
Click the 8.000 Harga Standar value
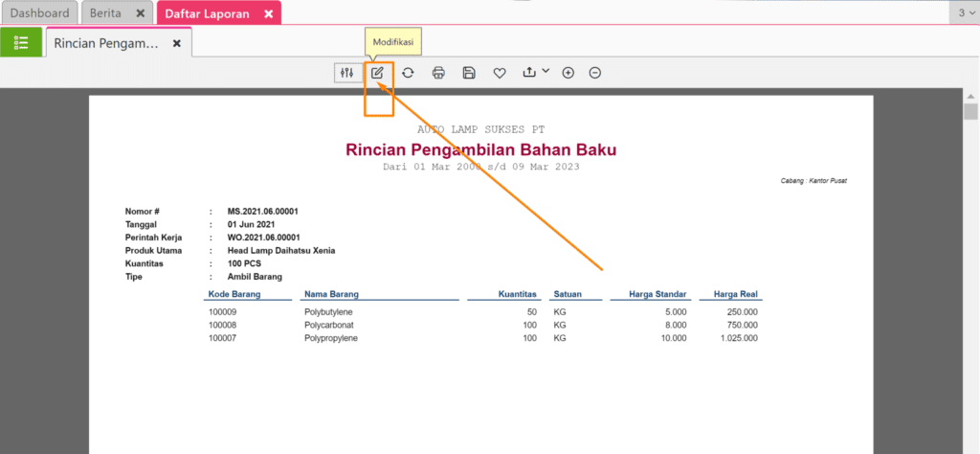pos(677,326)
